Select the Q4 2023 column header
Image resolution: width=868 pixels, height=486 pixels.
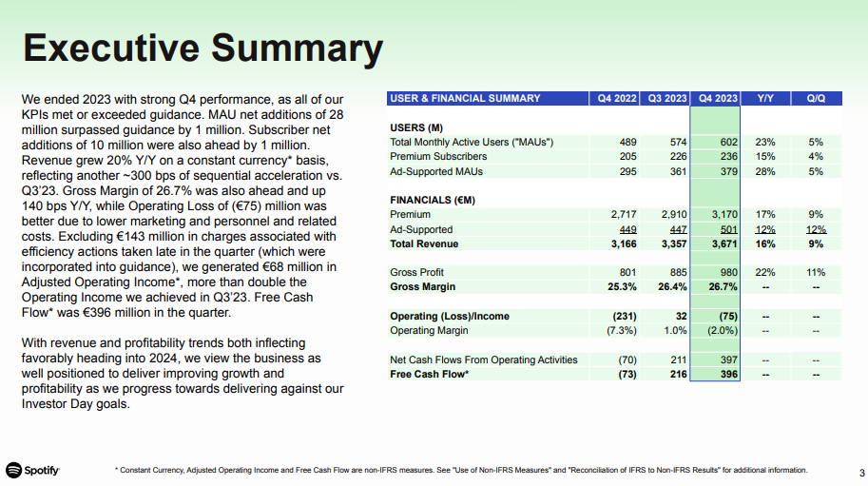717,98
